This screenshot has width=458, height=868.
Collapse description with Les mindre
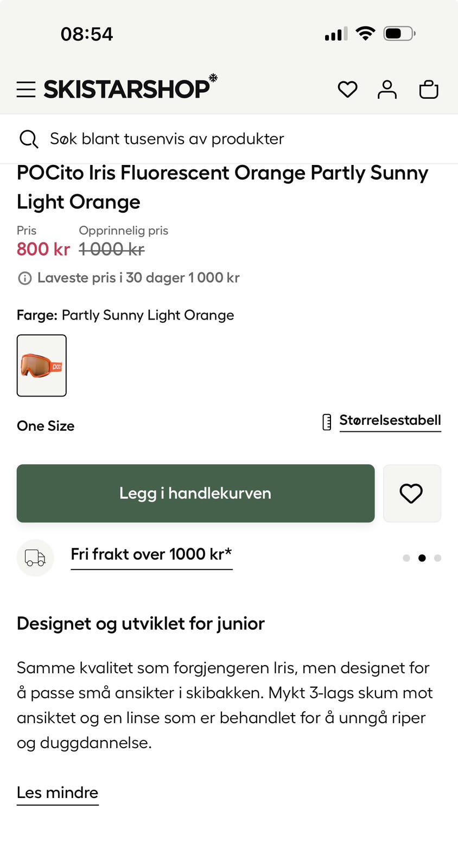pyautogui.click(x=58, y=793)
